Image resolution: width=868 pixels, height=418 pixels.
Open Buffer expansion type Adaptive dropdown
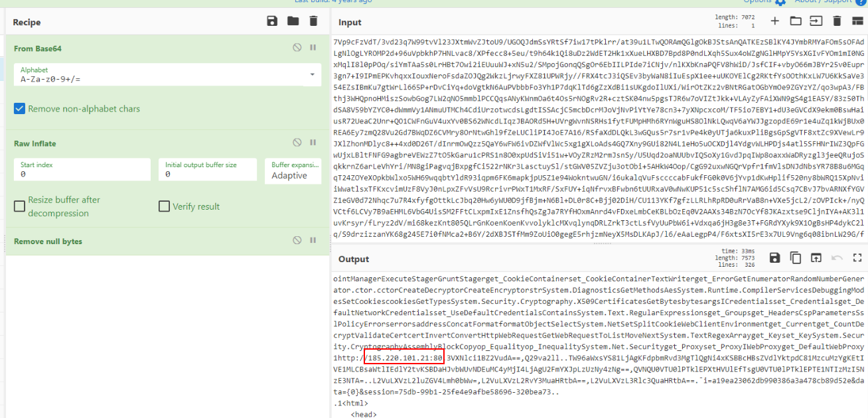(293, 170)
